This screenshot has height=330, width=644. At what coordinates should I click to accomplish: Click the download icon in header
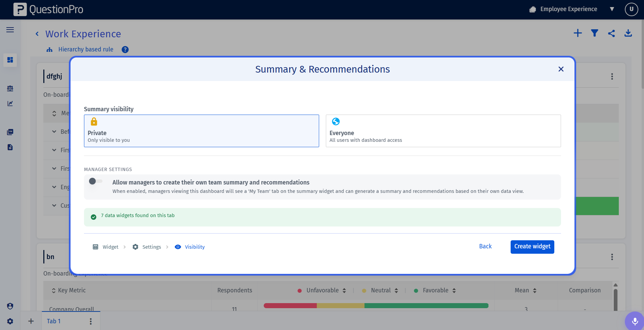click(628, 33)
